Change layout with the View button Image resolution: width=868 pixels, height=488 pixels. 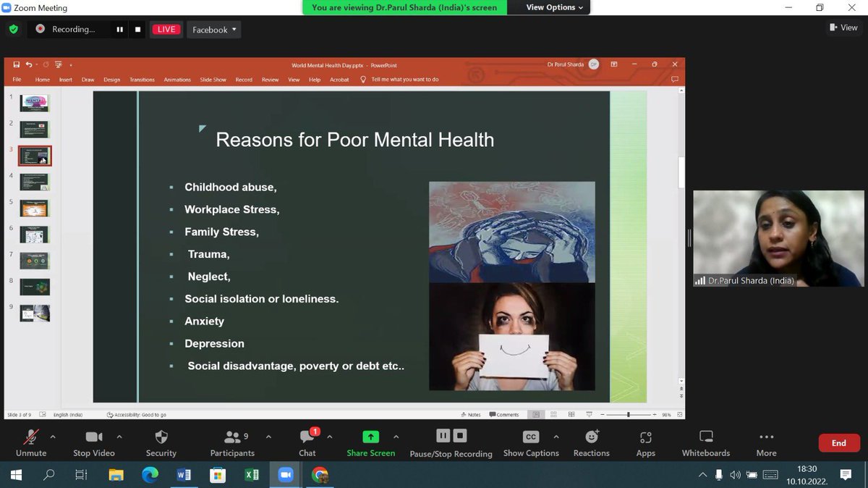coord(844,28)
